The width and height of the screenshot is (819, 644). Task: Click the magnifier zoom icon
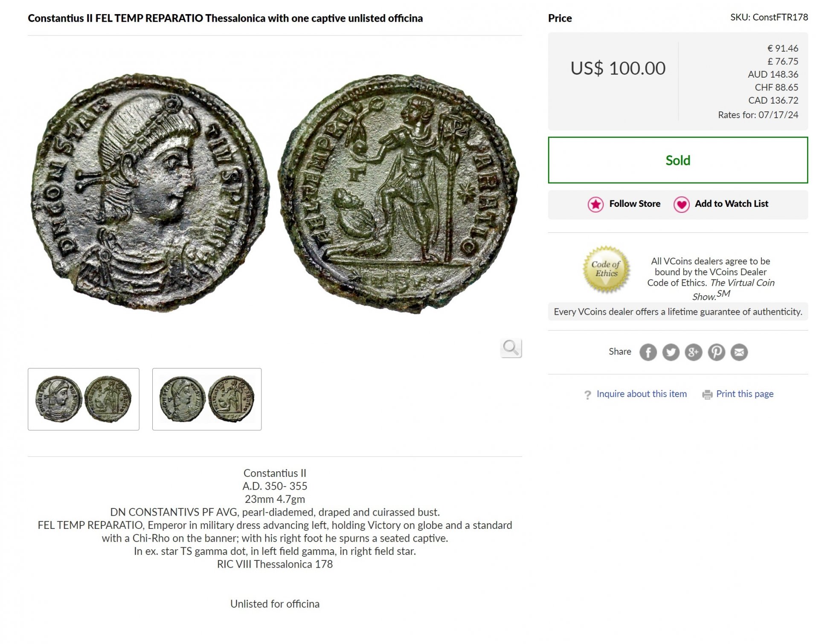[511, 348]
